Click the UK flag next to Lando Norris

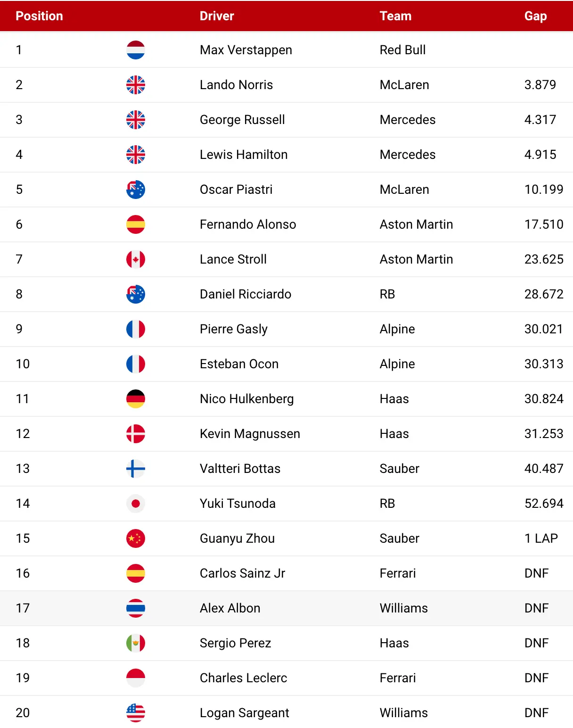tap(136, 85)
